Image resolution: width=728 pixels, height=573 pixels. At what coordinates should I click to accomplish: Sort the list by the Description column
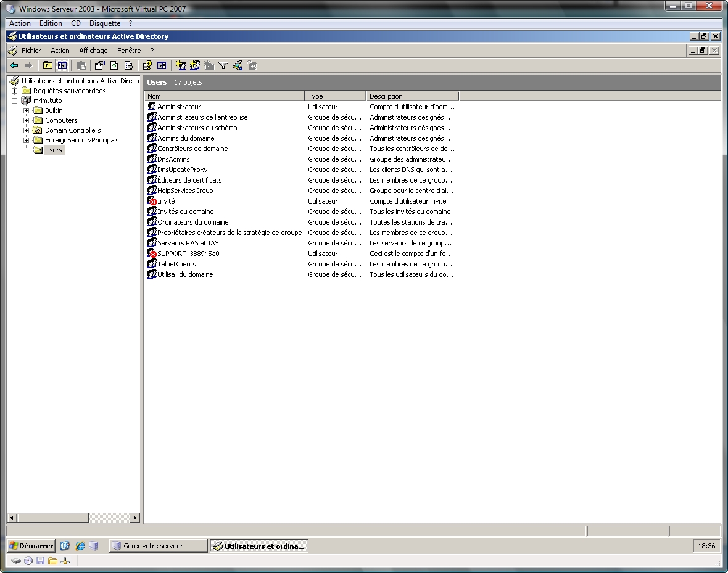pyautogui.click(x=412, y=96)
